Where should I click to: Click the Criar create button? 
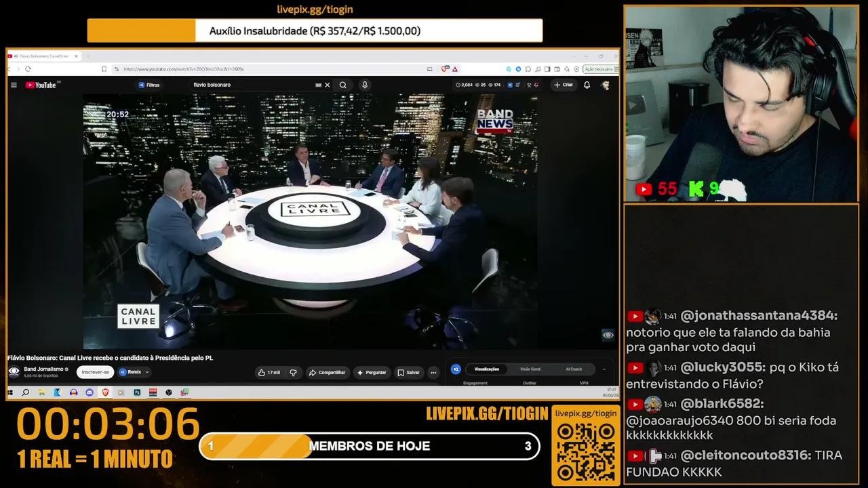pyautogui.click(x=564, y=85)
